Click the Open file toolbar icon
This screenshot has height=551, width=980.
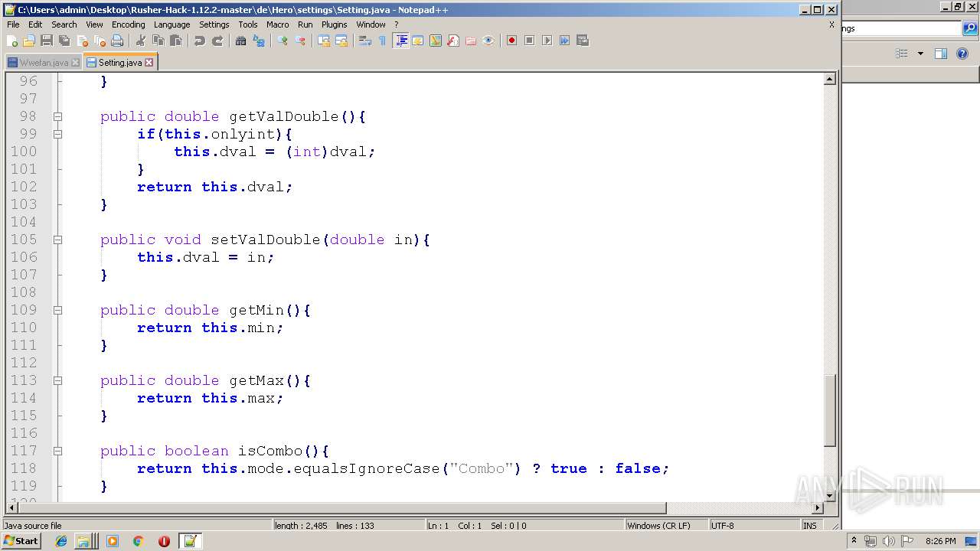29,41
